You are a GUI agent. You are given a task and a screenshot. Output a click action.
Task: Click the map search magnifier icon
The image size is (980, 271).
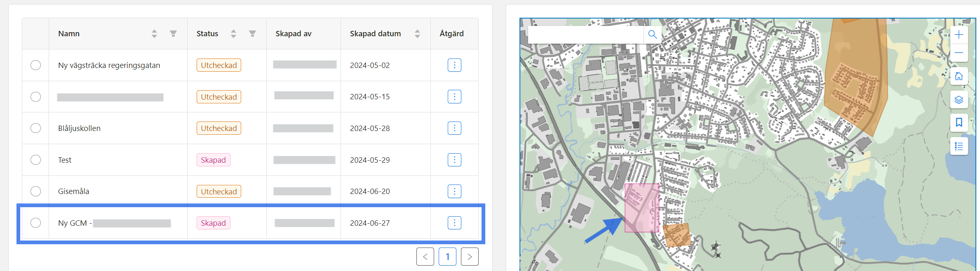tap(652, 35)
